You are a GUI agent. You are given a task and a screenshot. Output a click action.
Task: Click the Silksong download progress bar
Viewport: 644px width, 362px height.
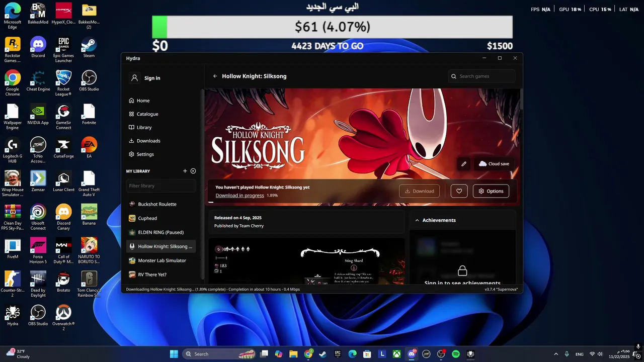click(362, 202)
